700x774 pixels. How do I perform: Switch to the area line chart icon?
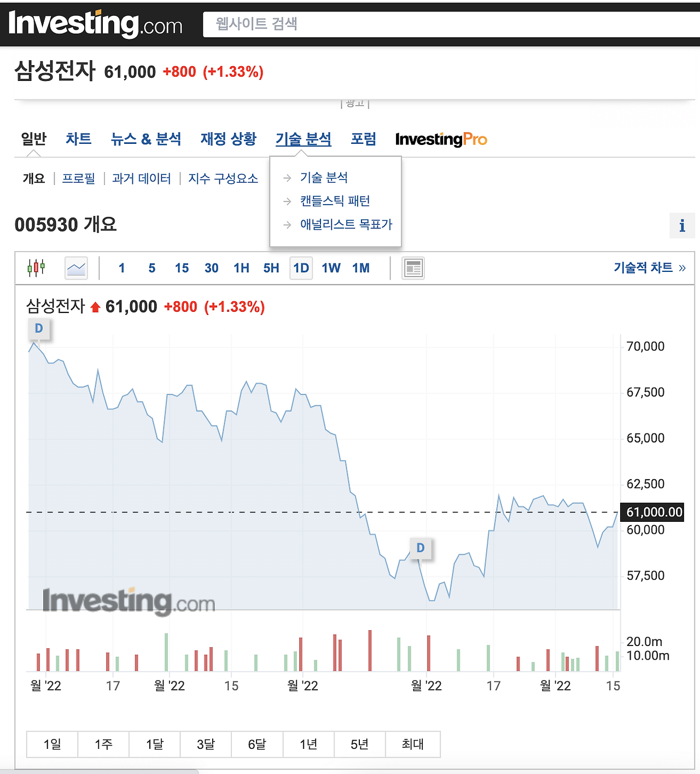pos(76,268)
